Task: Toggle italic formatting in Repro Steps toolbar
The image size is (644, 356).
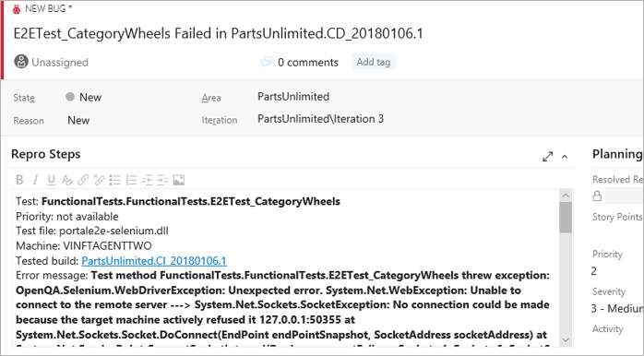Action: tap(35, 180)
